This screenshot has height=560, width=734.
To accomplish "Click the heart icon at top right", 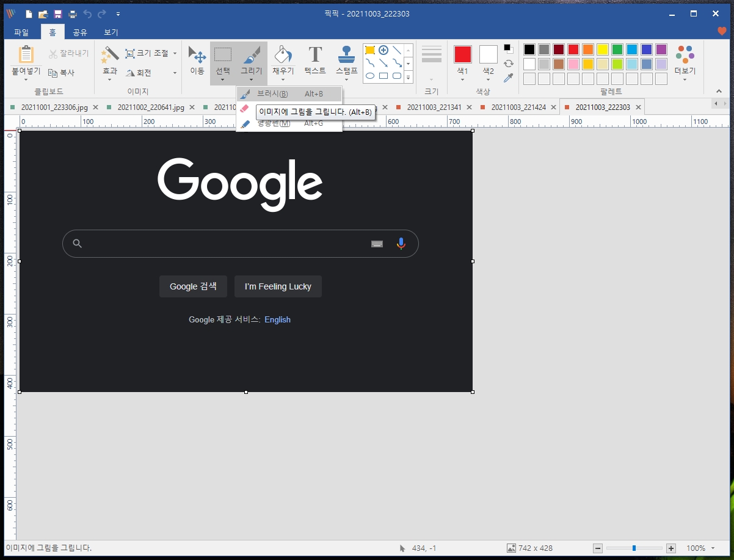I will (722, 32).
